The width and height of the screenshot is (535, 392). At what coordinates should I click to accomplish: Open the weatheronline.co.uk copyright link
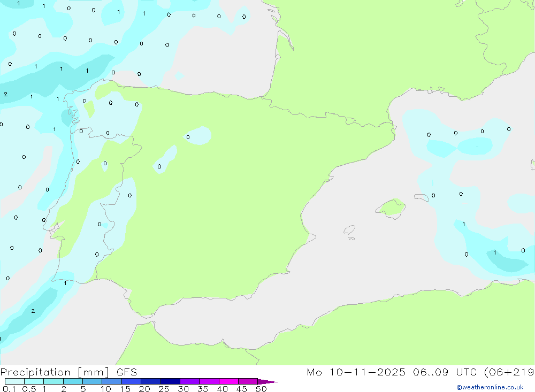point(490,387)
